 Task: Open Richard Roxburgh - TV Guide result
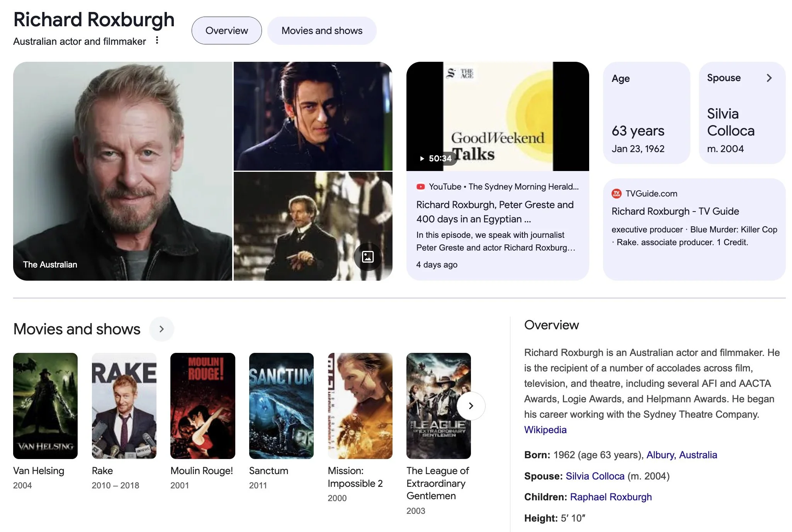(x=675, y=211)
